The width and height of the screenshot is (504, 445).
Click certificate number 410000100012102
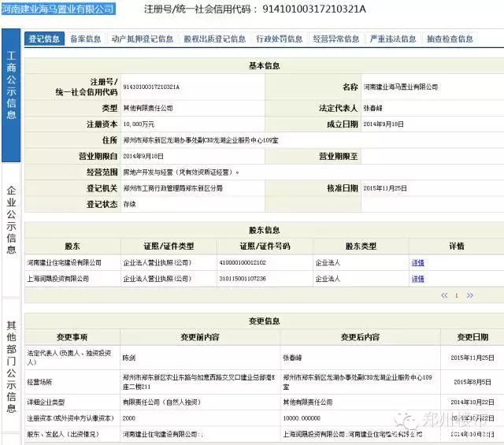click(x=243, y=263)
